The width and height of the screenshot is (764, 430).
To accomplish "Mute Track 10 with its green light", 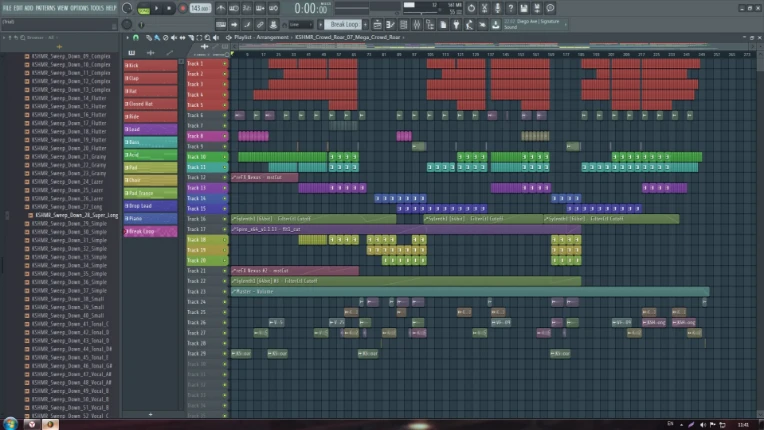I will (225, 157).
